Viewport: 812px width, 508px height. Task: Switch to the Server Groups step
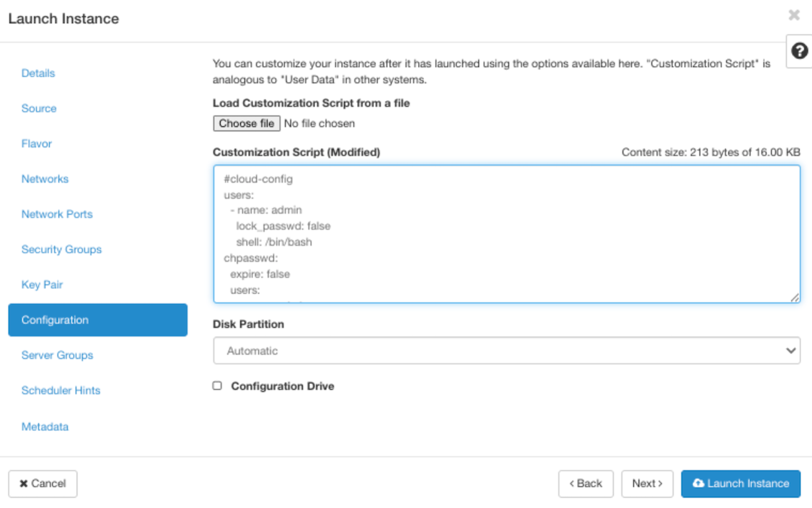click(57, 355)
